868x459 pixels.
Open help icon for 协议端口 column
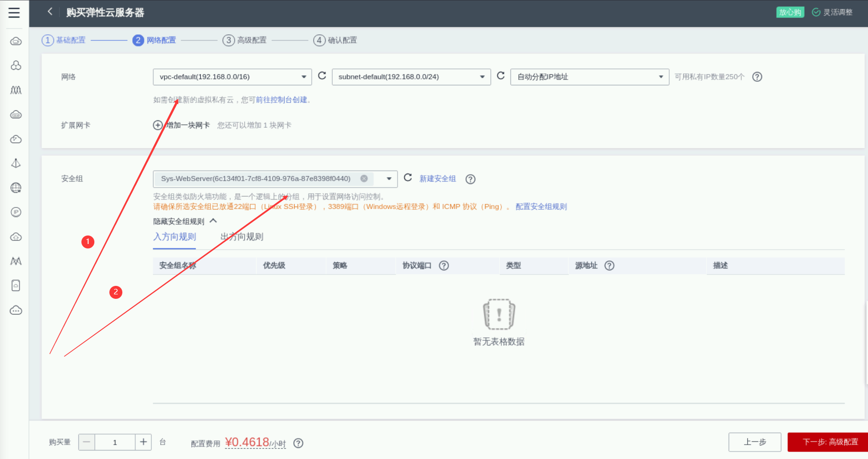coord(444,265)
